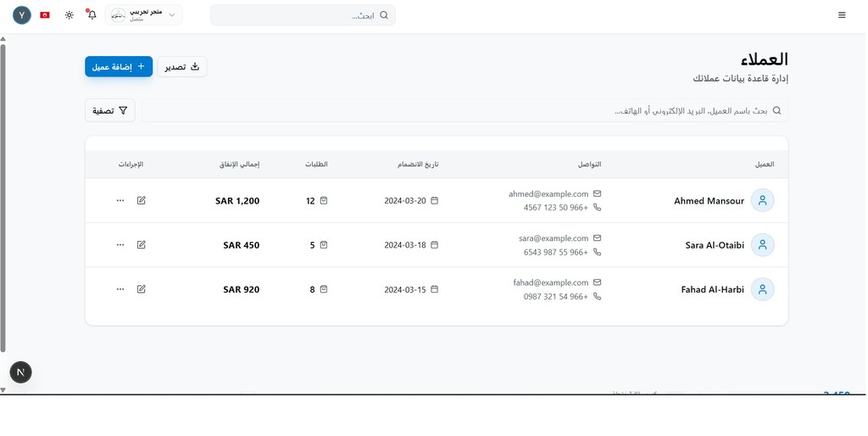Open the three-dot menu for Sara Al-Otaibi
Viewport: 868px width, 436px height.
click(120, 245)
